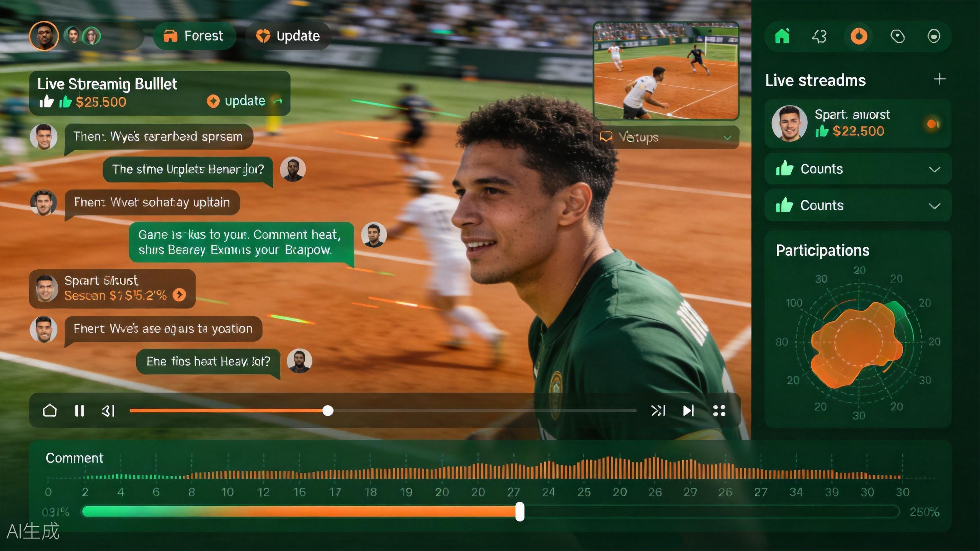Click update inside the Live Streaming Bullet card

236,101
